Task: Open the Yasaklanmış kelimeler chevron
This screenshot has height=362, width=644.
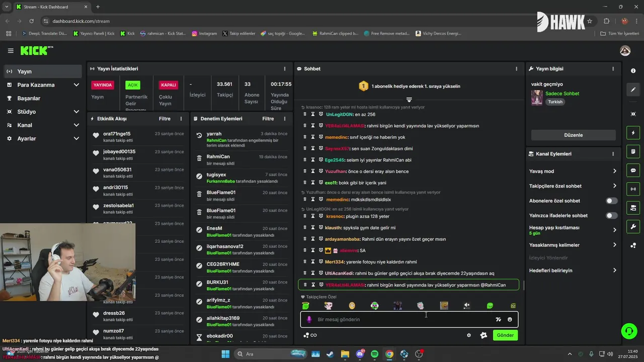Action: click(x=614, y=245)
